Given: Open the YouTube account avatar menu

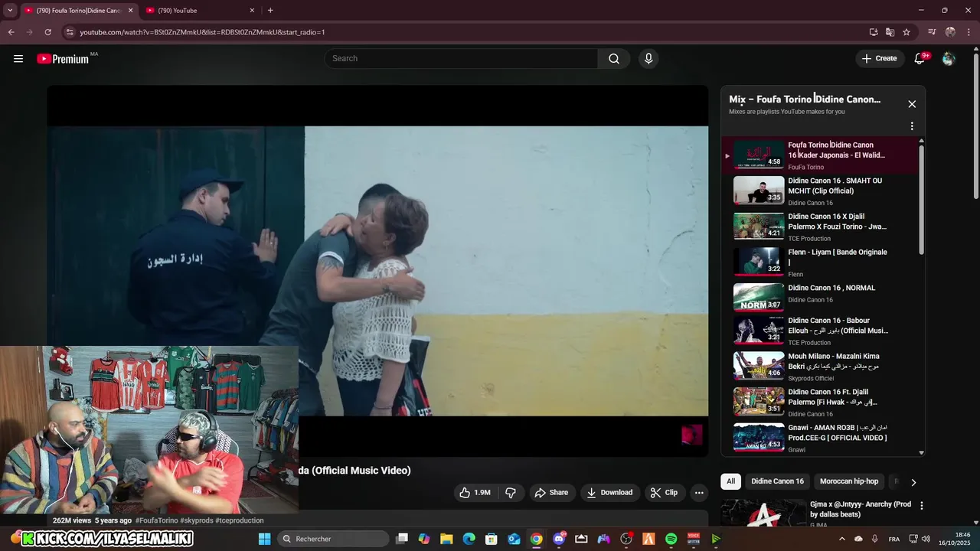Looking at the screenshot, I should click(x=949, y=59).
